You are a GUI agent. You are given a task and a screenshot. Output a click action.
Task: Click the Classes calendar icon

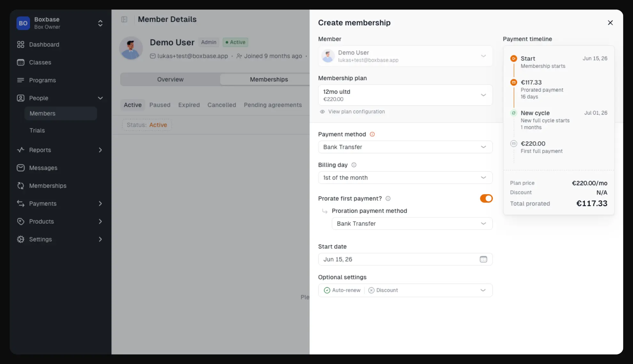tap(20, 62)
